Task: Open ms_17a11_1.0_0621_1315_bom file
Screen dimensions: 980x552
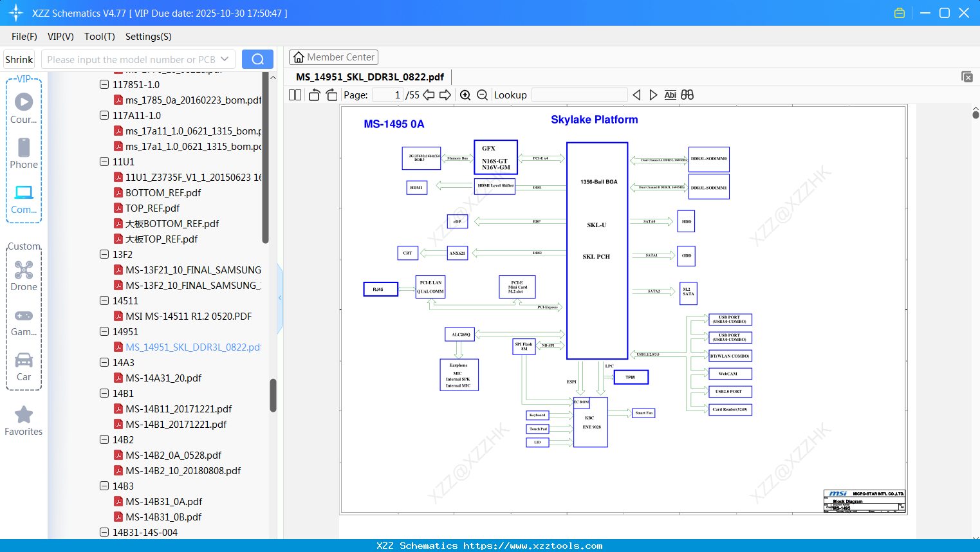Action: click(194, 131)
